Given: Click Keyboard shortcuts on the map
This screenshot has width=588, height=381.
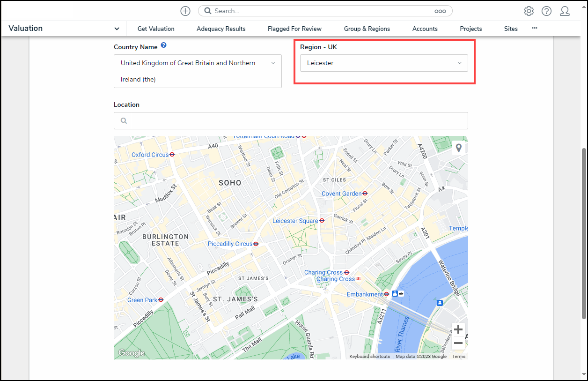Looking at the screenshot, I should [370, 357].
